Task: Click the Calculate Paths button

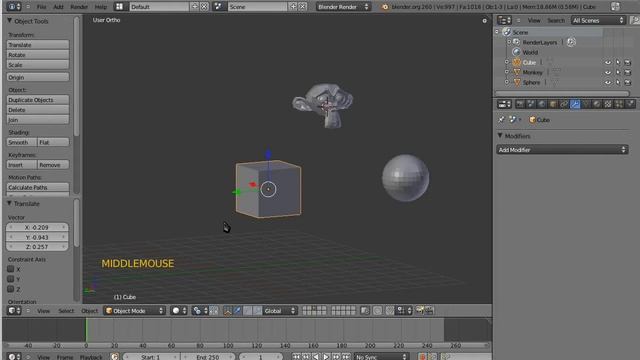Action: 38,187
